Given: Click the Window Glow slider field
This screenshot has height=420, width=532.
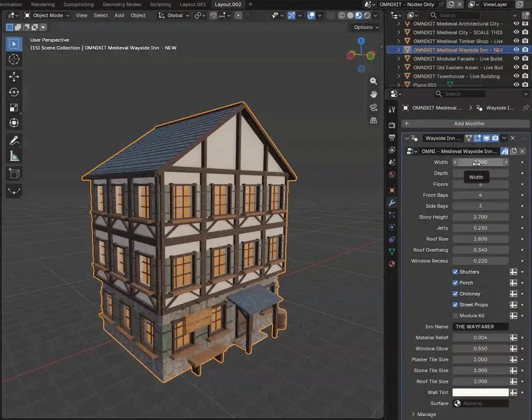Looking at the screenshot, I should click(x=480, y=348).
